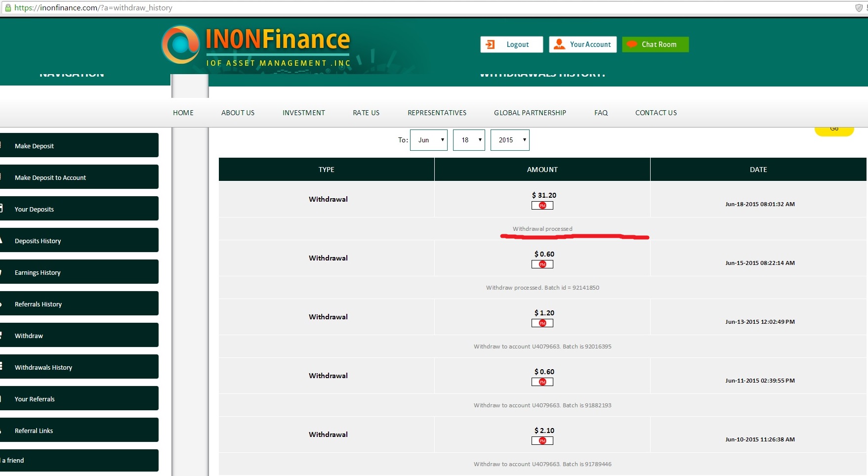868x476 pixels.
Task: Navigate to GLOBAL PARTNERSHIP in the menu
Action: pyautogui.click(x=530, y=113)
